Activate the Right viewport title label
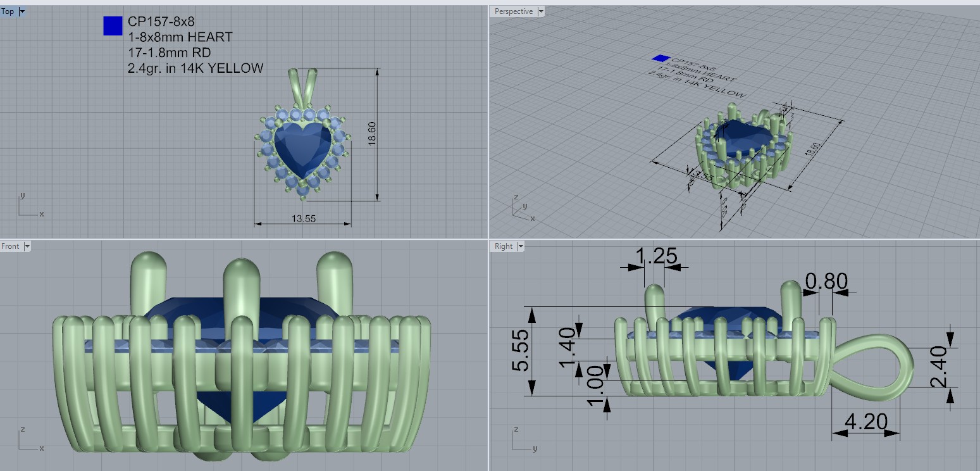The image size is (980, 471). point(504,246)
